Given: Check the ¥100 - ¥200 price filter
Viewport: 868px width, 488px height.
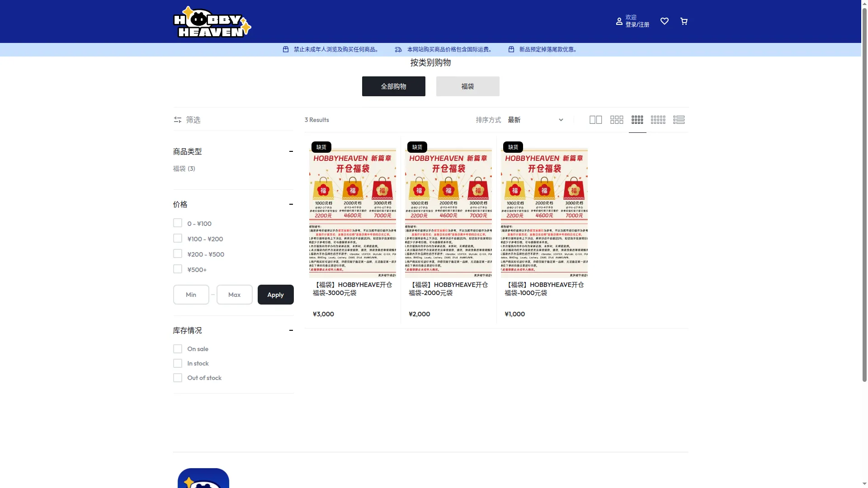Looking at the screenshot, I should (x=178, y=239).
